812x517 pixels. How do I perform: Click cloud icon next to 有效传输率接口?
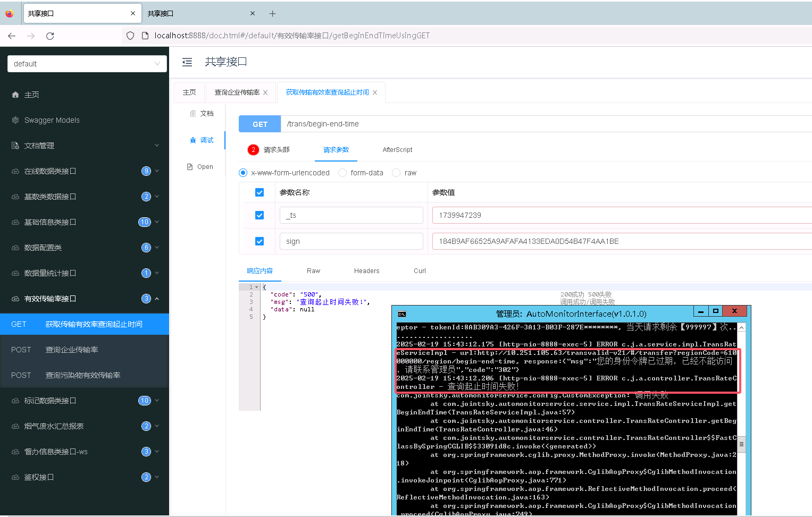pyautogui.click(x=15, y=299)
